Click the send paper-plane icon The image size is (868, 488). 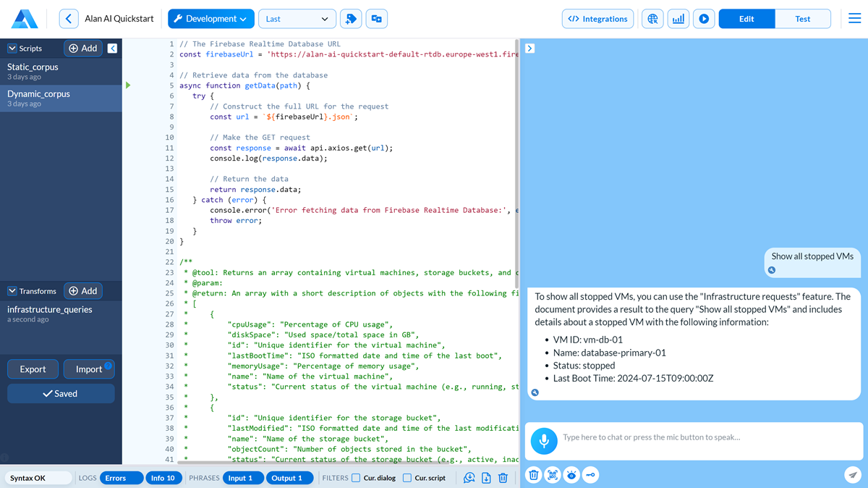pos(852,475)
